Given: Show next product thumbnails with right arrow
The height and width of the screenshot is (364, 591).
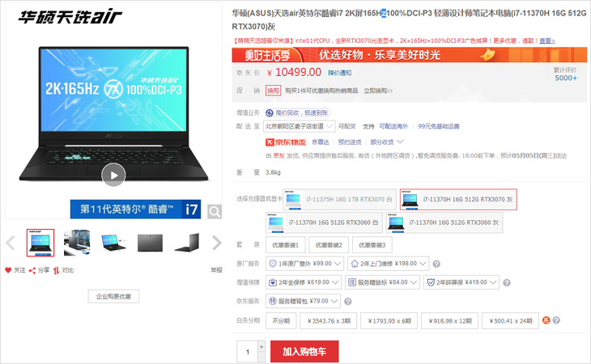Looking at the screenshot, I should tap(216, 243).
